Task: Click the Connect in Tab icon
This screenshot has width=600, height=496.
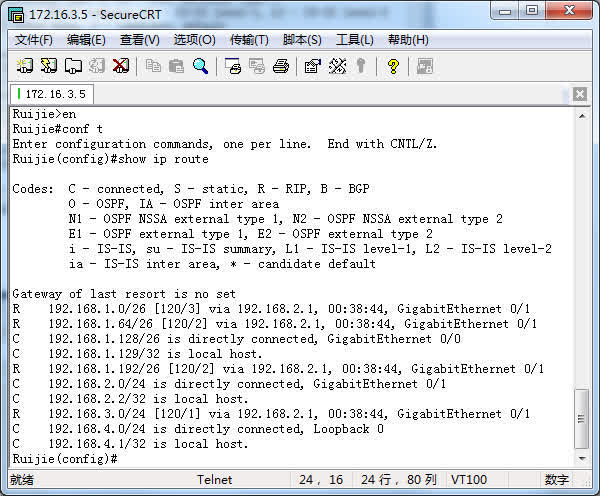Action: [x=73, y=66]
